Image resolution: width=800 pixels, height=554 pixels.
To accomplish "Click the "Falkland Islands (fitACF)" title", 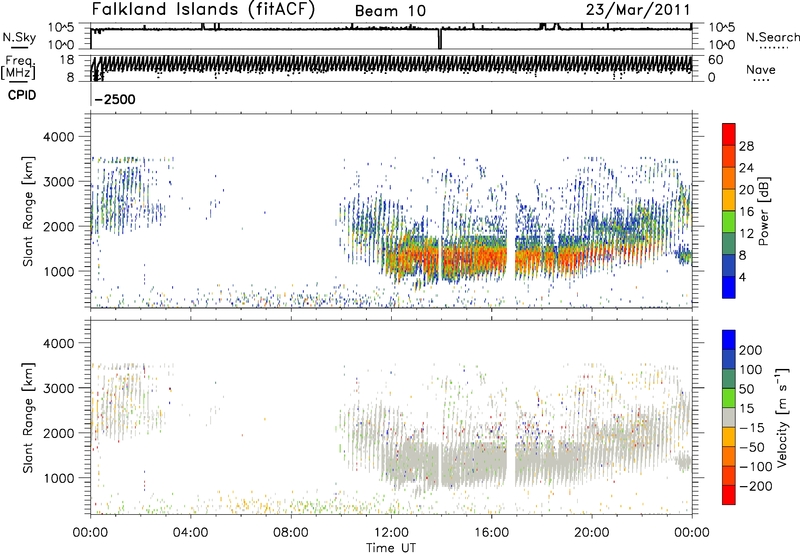I will pyautogui.click(x=203, y=10).
